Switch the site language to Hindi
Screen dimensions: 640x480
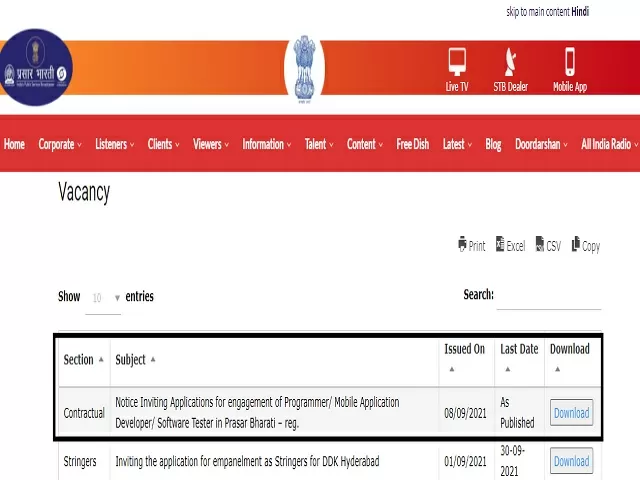pyautogui.click(x=580, y=12)
